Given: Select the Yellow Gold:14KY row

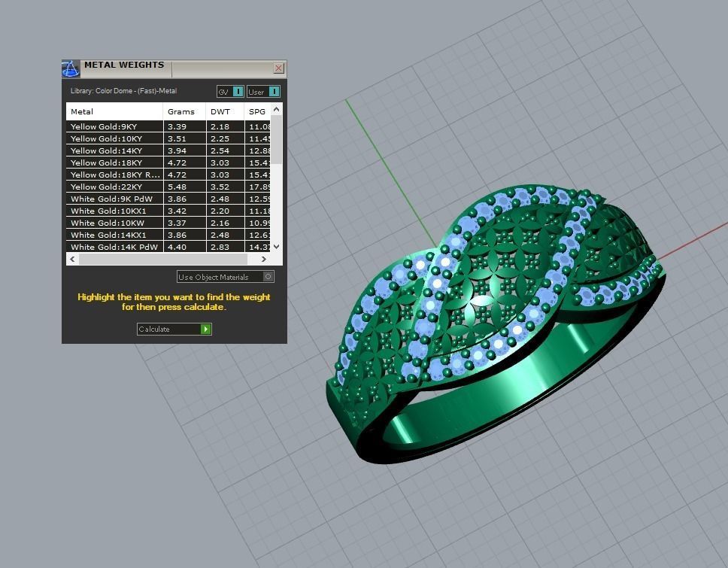Looking at the screenshot, I should coord(168,150).
